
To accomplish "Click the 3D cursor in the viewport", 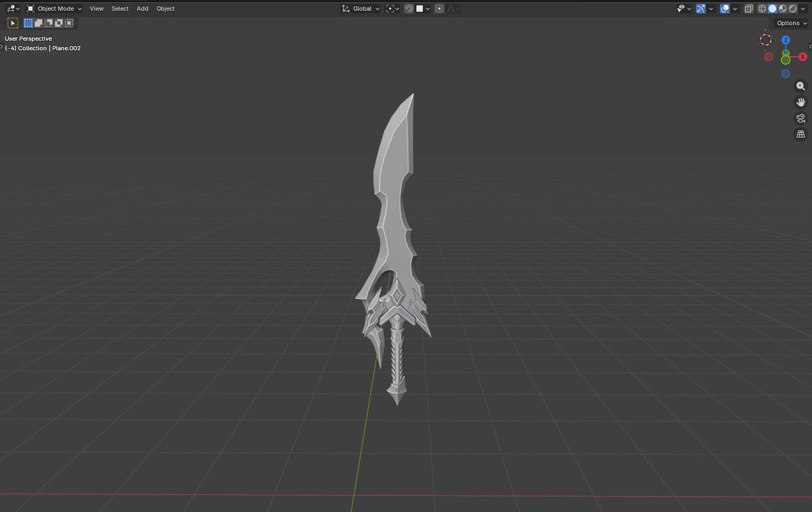I will (x=765, y=40).
